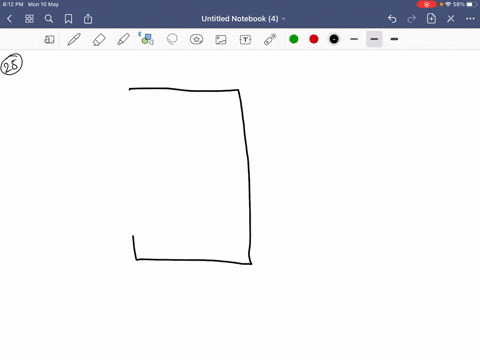Open the share and export icon

point(88,19)
